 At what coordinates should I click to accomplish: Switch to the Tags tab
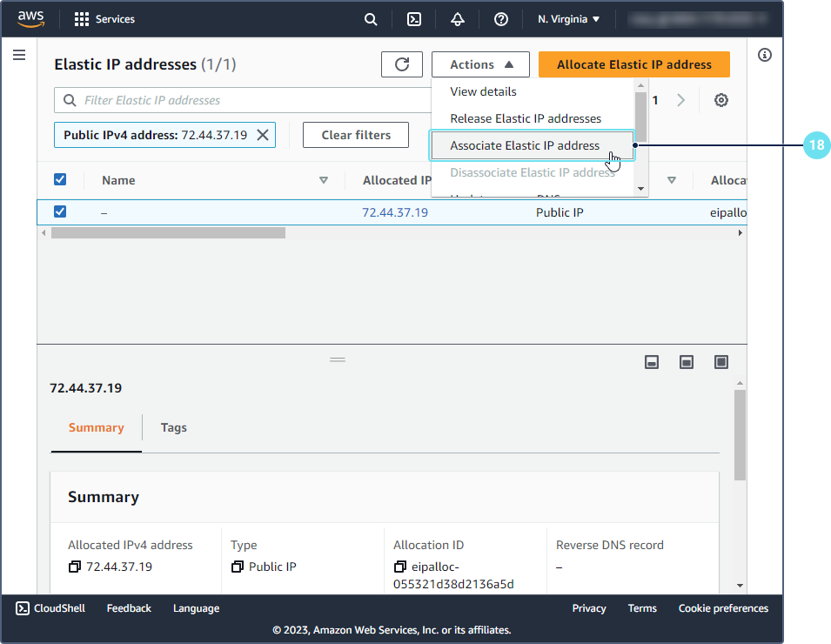[x=174, y=427]
